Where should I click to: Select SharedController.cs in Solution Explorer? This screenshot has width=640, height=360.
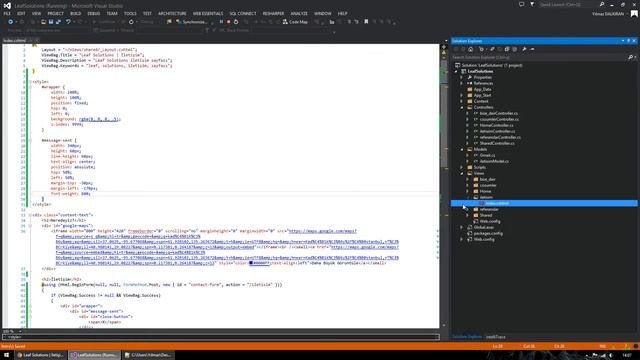tap(497, 143)
